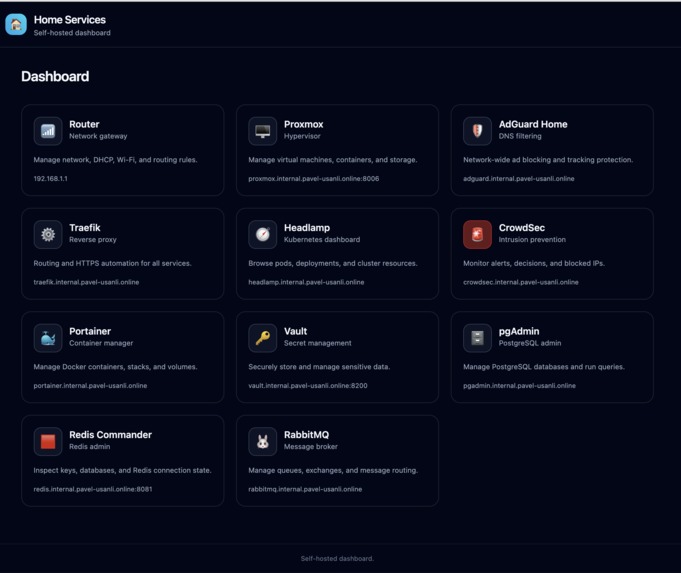Open the RabbitMQ card title

tap(307, 434)
